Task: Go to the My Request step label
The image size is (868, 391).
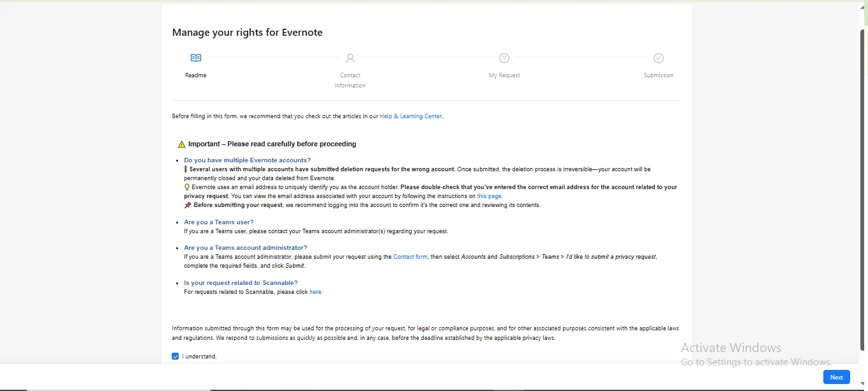Action: pos(504,75)
